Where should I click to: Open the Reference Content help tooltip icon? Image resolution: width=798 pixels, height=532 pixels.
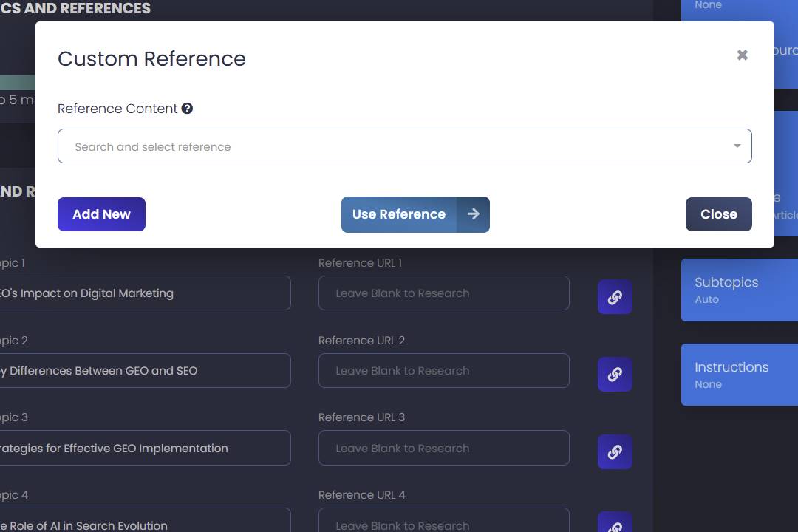tap(187, 109)
